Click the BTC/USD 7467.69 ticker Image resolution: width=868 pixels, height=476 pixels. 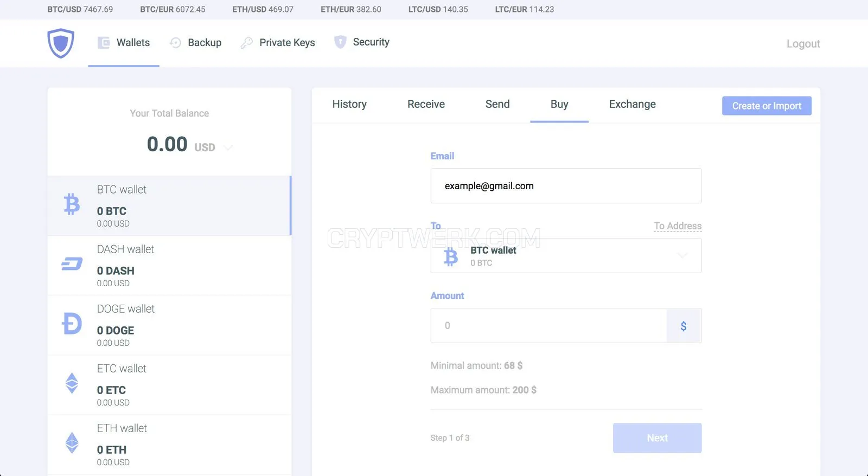point(80,9)
